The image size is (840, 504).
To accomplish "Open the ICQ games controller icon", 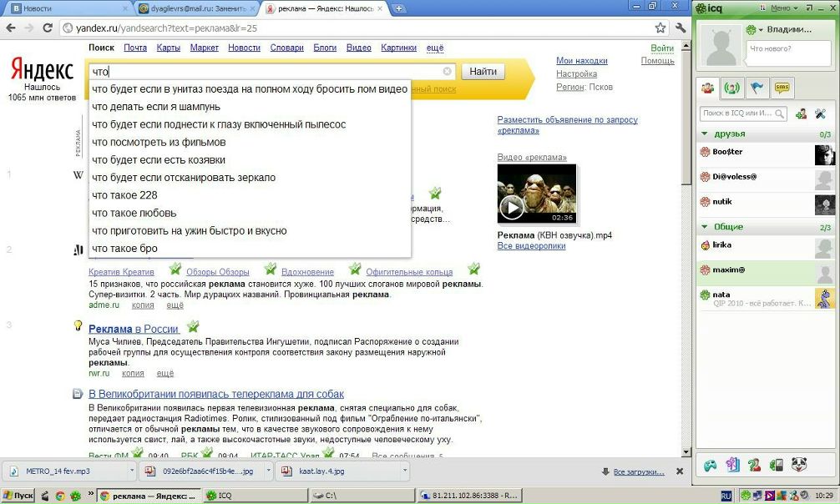I will (710, 465).
